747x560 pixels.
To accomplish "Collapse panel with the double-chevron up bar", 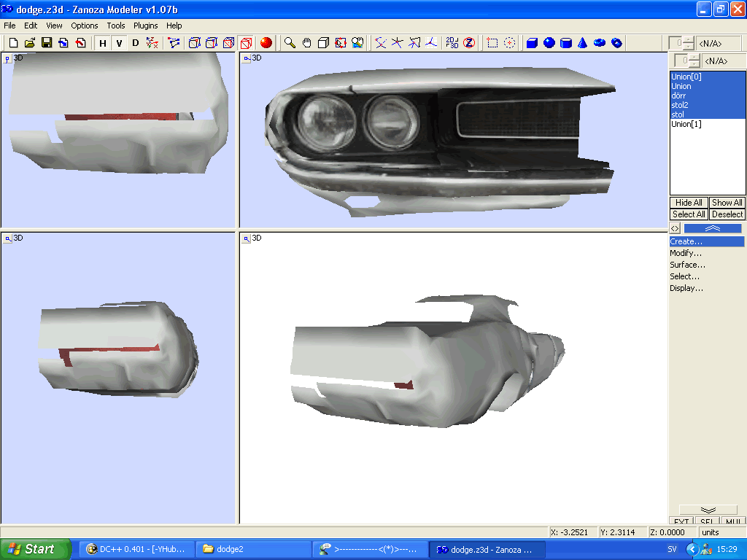I will 712,228.
